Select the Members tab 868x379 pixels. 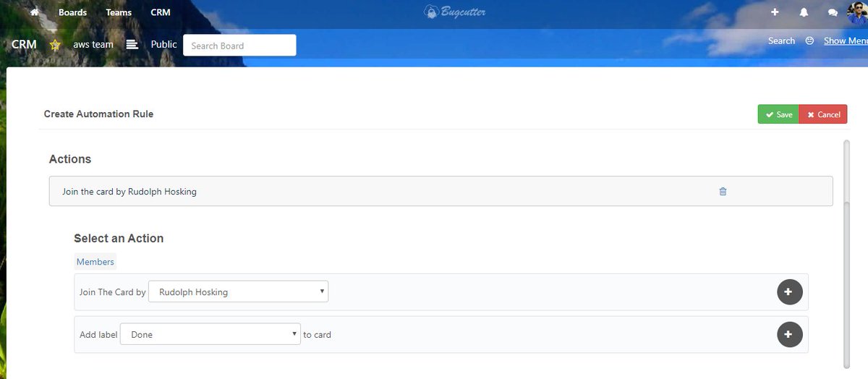[95, 262]
